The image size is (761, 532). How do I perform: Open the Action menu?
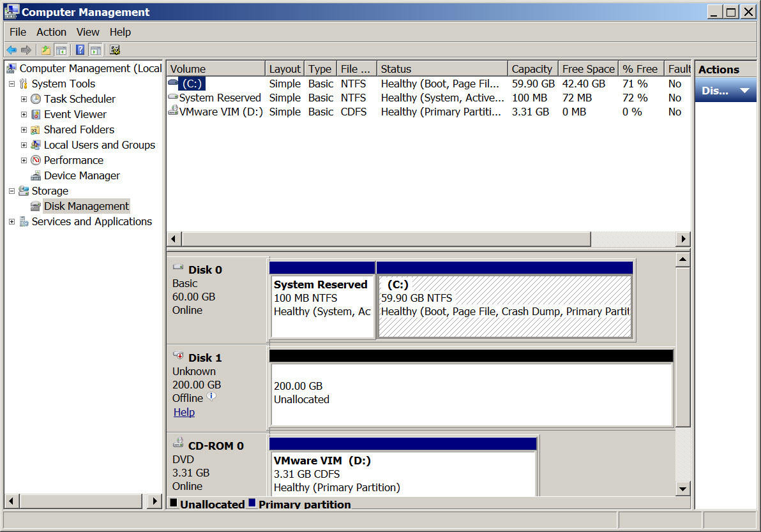pos(51,32)
